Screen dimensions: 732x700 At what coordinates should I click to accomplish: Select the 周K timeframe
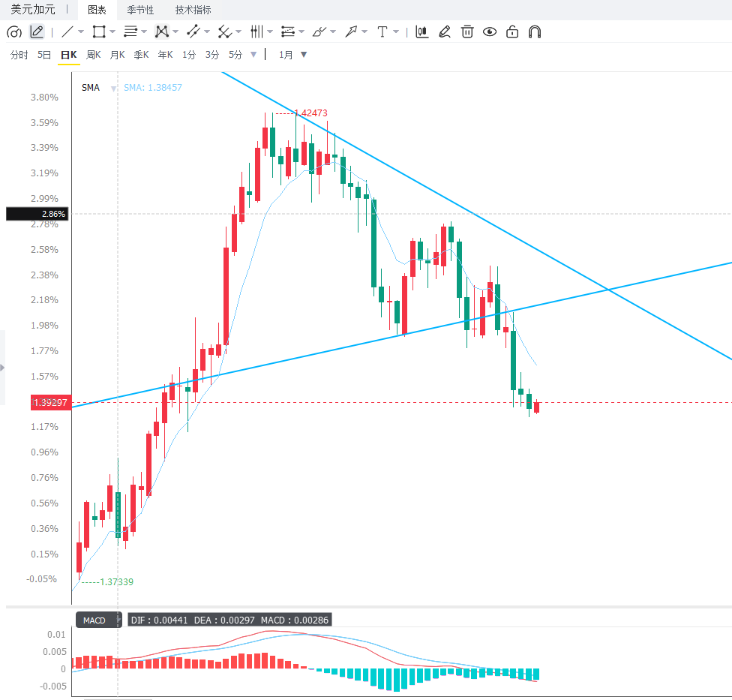point(93,55)
